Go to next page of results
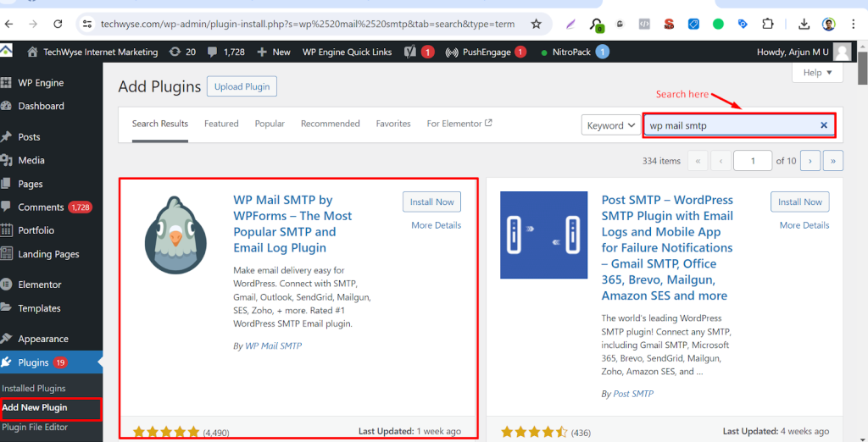Viewport: 868px width, 442px height. click(810, 160)
